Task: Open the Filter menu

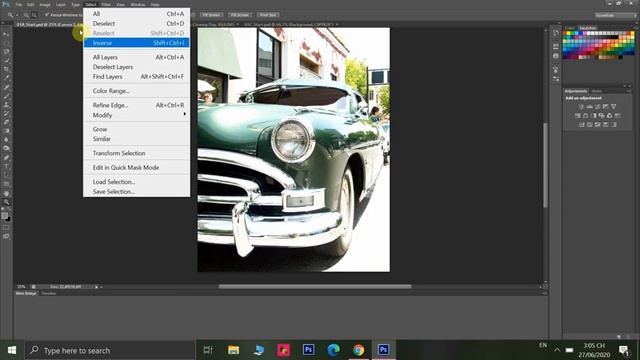Action: pos(106,4)
